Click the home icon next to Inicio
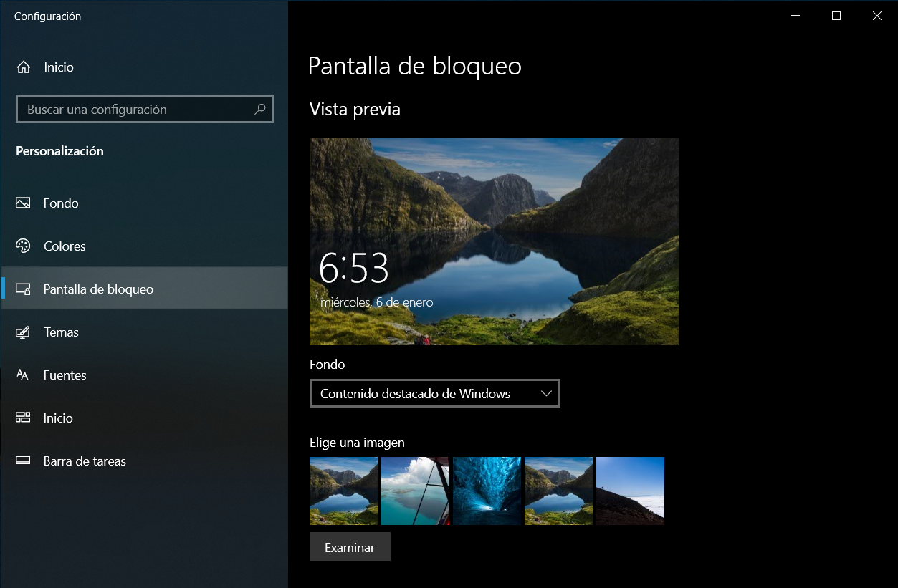 (x=23, y=67)
